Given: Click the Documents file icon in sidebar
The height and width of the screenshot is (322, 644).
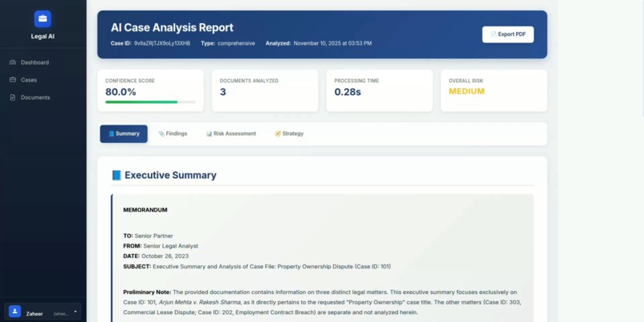Looking at the screenshot, I should [x=13, y=97].
